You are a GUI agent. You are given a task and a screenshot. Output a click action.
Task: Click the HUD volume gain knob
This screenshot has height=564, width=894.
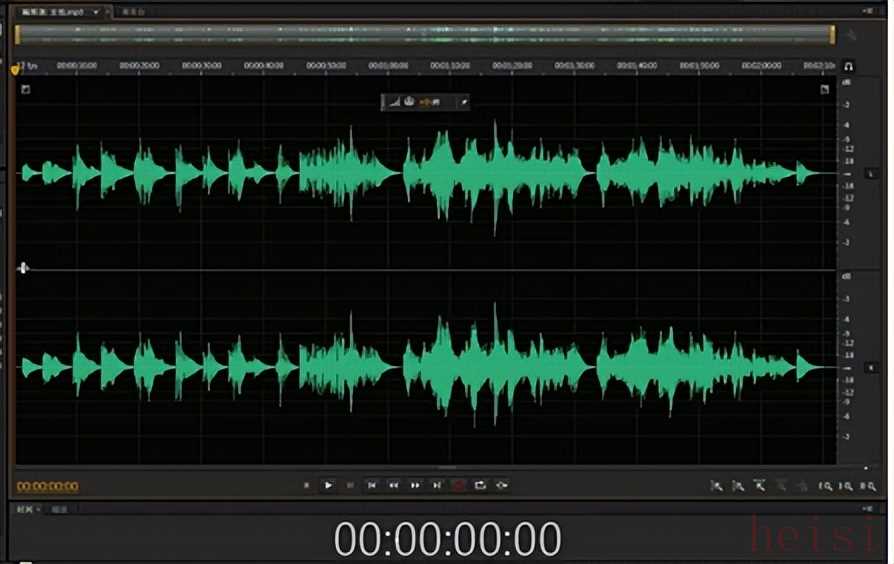pyautogui.click(x=409, y=102)
